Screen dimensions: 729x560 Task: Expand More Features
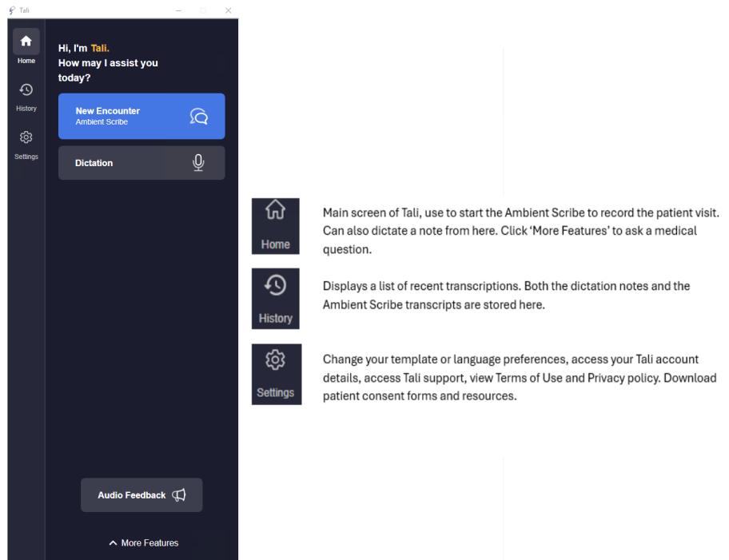144,542
